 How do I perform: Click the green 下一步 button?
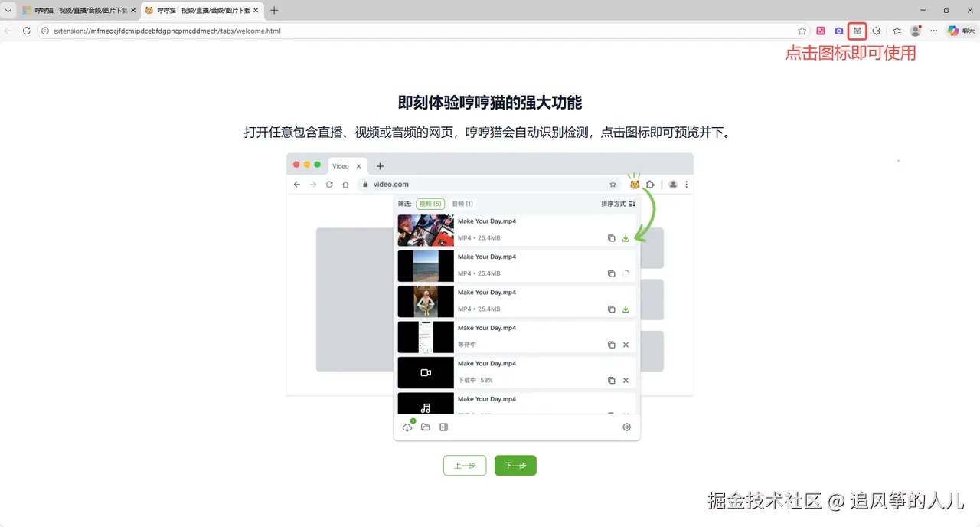pyautogui.click(x=515, y=465)
